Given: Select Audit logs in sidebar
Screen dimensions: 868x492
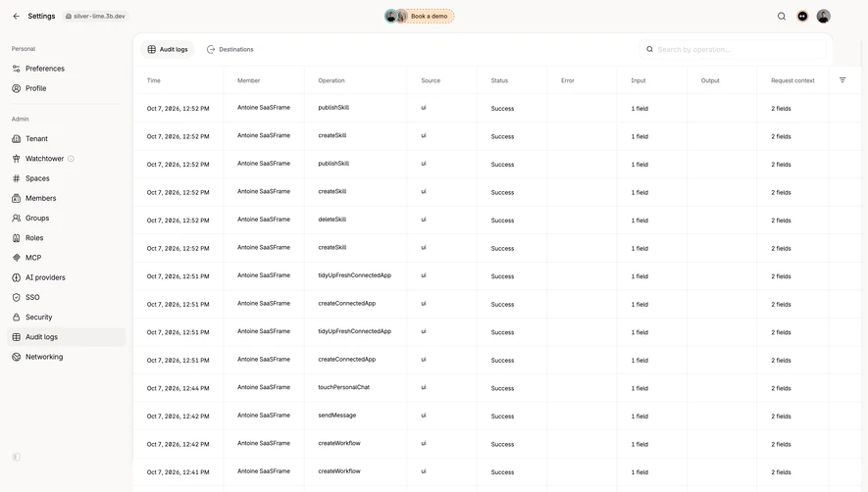Looking at the screenshot, I should coord(67,337).
